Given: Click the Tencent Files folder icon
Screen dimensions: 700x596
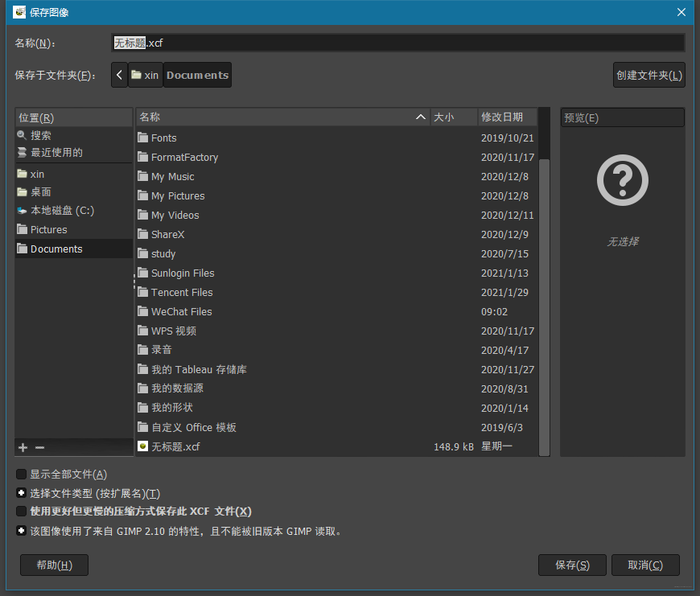Looking at the screenshot, I should click(143, 292).
